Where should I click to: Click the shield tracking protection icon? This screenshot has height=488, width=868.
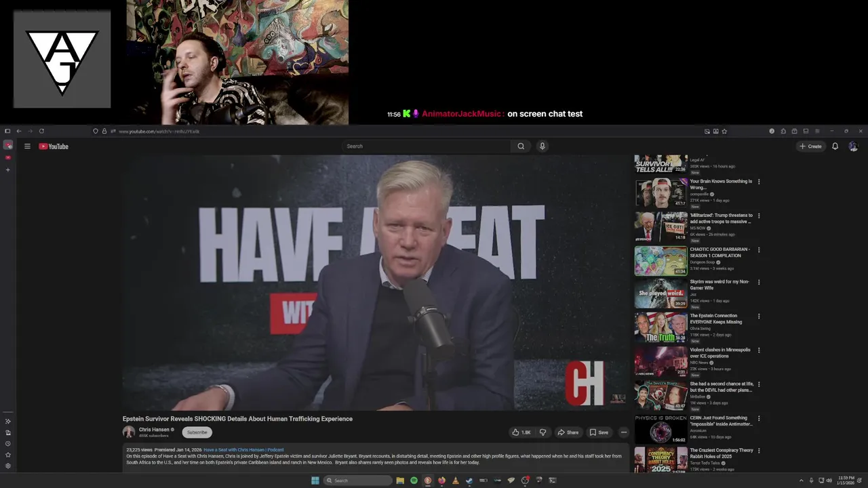96,131
